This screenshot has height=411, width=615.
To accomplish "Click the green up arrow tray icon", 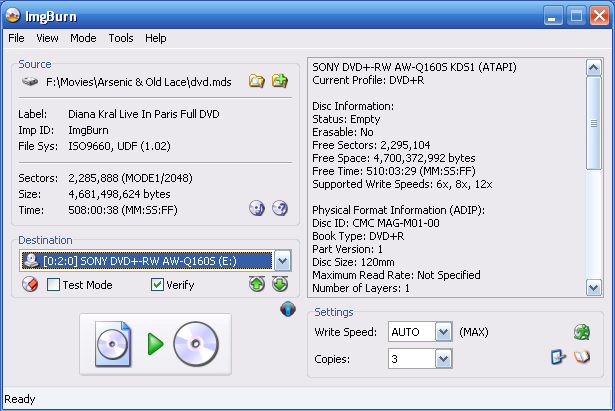I will pos(257,284).
